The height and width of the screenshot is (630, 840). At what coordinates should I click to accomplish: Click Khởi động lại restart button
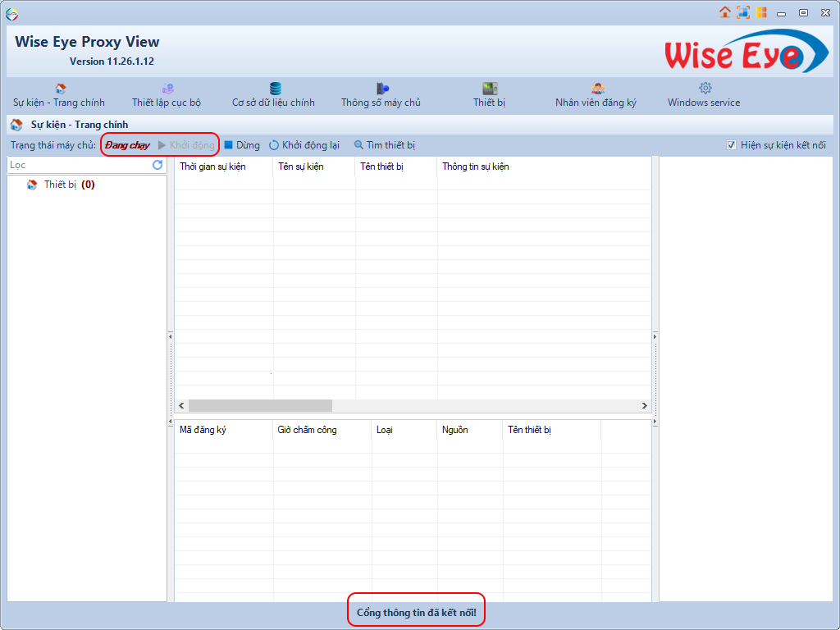[304, 145]
